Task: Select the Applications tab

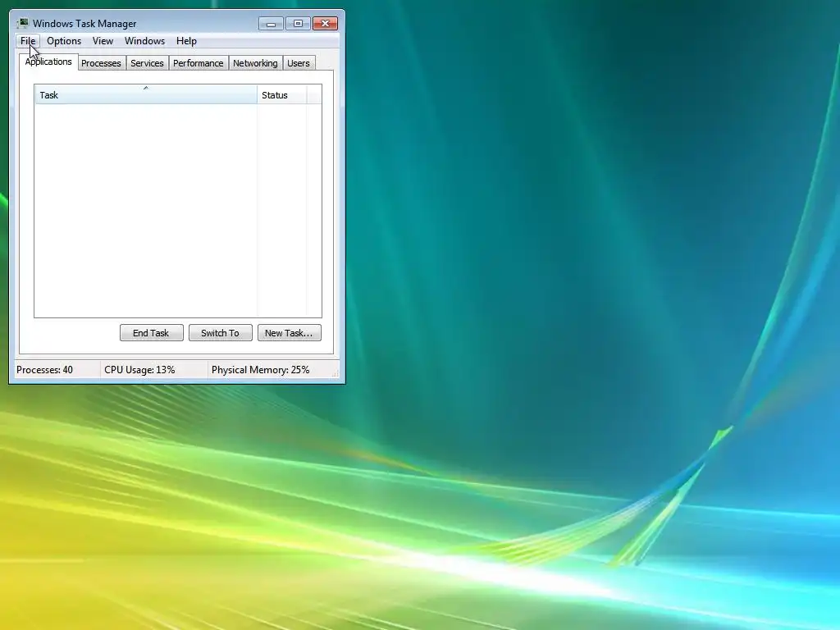Action: (48, 62)
